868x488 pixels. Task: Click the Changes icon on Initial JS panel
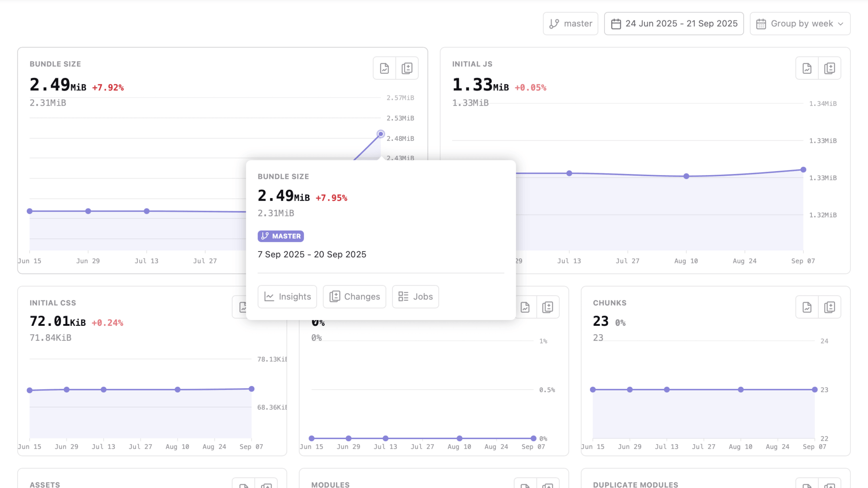(830, 68)
